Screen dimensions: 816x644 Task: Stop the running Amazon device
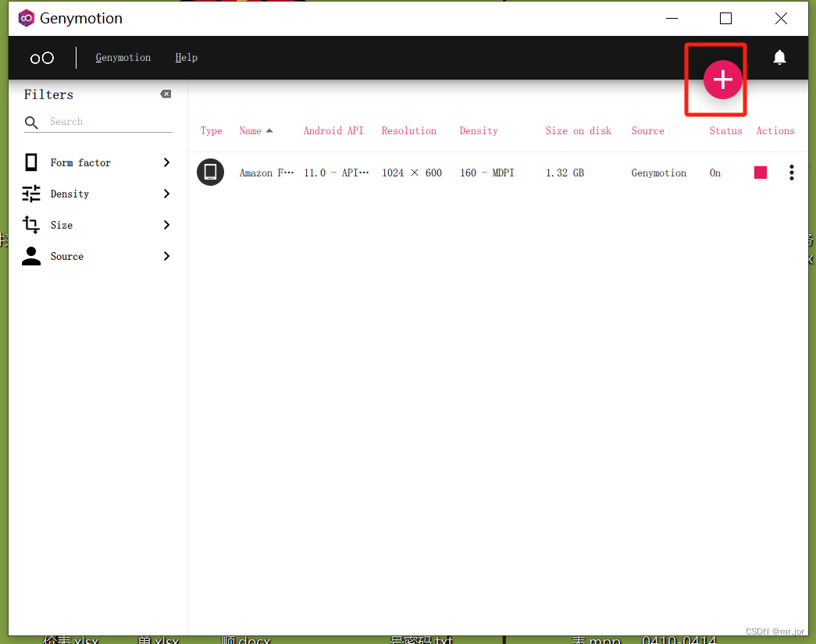[761, 173]
